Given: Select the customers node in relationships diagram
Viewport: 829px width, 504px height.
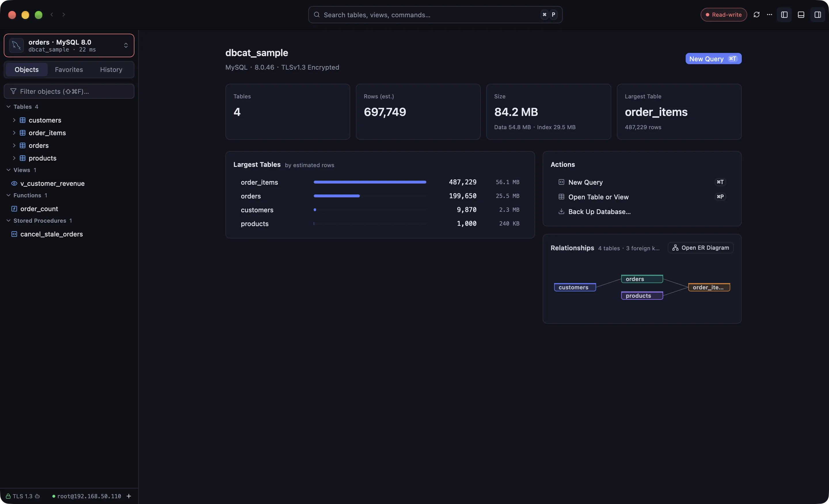Looking at the screenshot, I should [575, 287].
